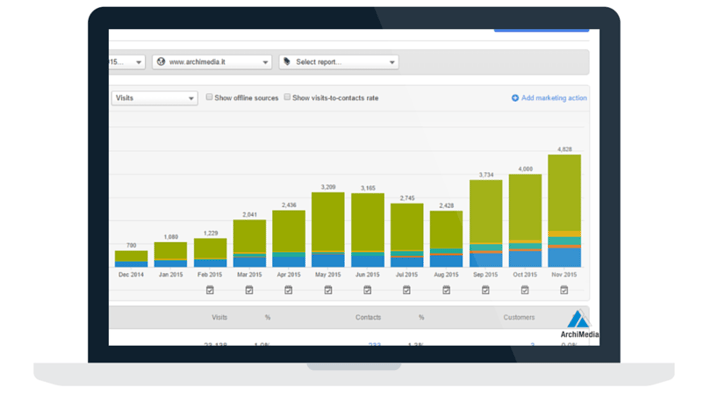
Task: Open the www.archimedia.it domain dropdown
Action: (x=212, y=62)
